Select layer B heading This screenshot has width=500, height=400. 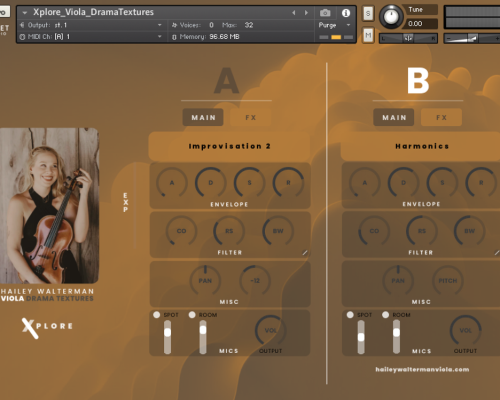click(418, 81)
